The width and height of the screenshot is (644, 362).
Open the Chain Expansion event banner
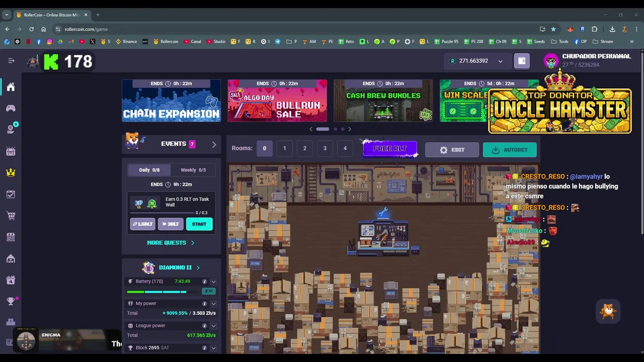[171, 101]
